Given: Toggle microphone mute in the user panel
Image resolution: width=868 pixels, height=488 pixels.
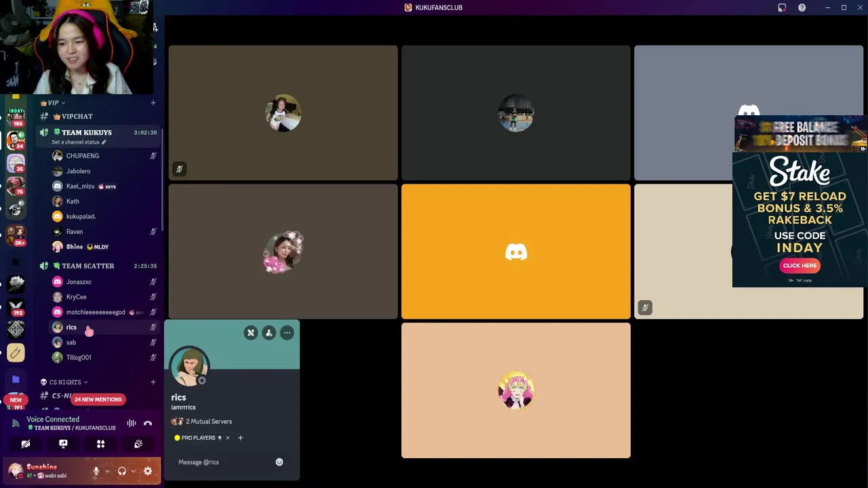Looking at the screenshot, I should tap(96, 471).
